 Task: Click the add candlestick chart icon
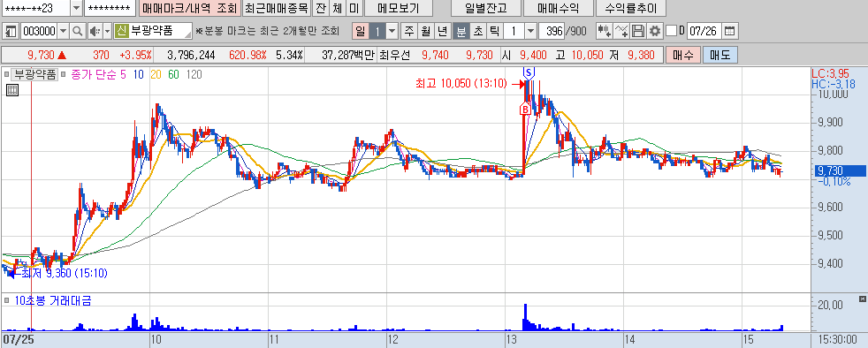tap(605, 31)
